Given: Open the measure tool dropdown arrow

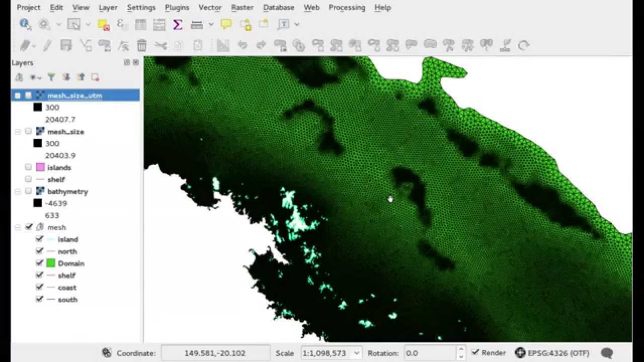Looking at the screenshot, I should coord(211,24).
